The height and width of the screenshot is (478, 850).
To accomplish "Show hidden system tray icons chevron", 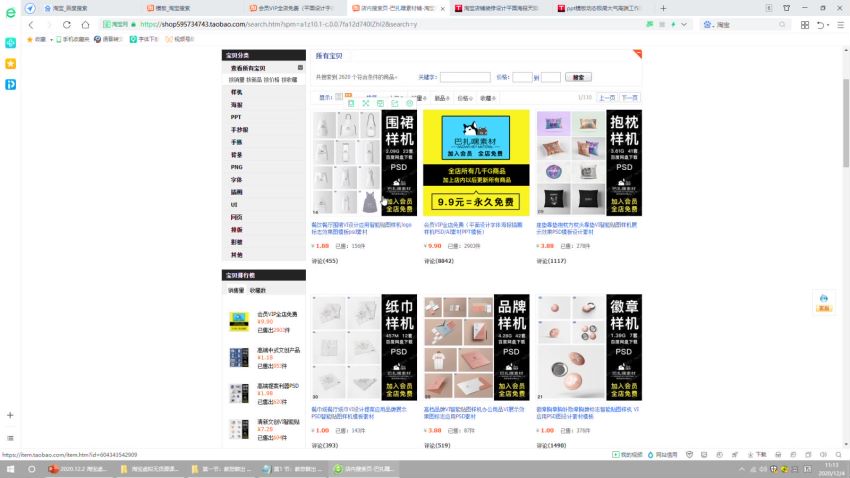I will pyautogui.click(x=742, y=469).
